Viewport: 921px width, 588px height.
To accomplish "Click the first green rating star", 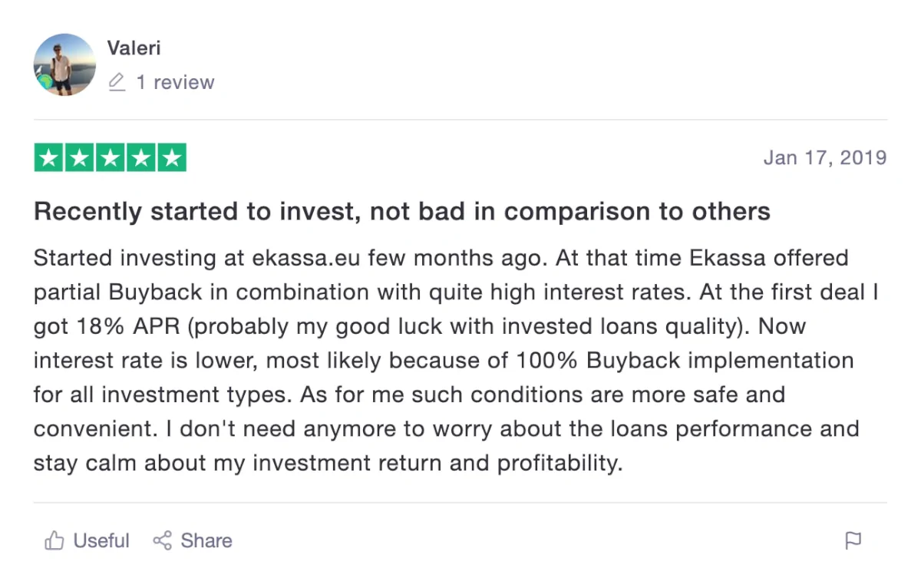I will 49,158.
